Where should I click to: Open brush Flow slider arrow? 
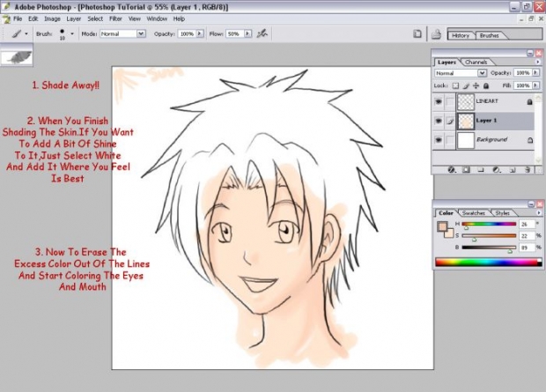tap(247, 33)
